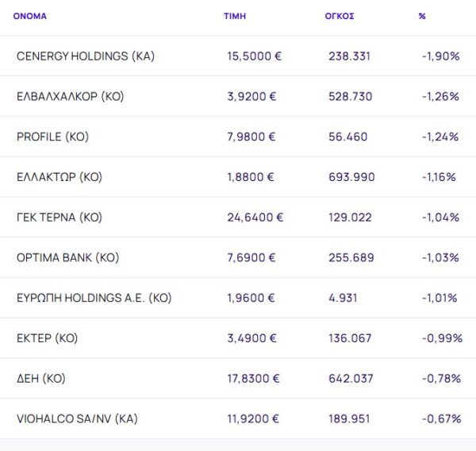Click CENERGY price 15,5000 €

pyautogui.click(x=255, y=56)
